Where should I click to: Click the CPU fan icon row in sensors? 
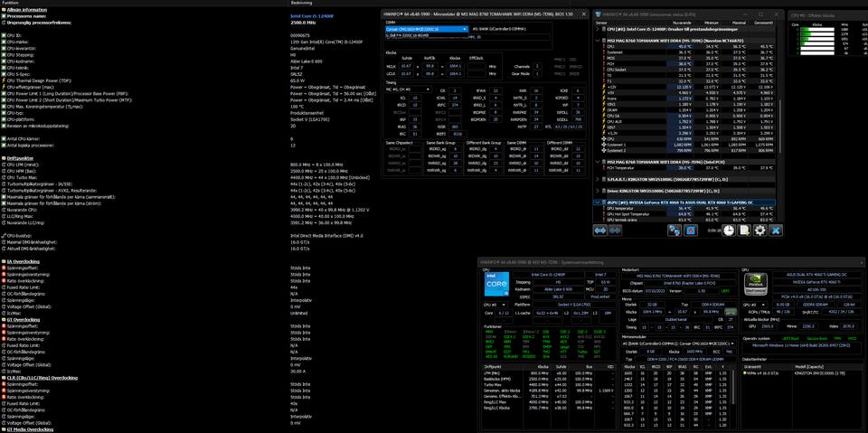603,139
